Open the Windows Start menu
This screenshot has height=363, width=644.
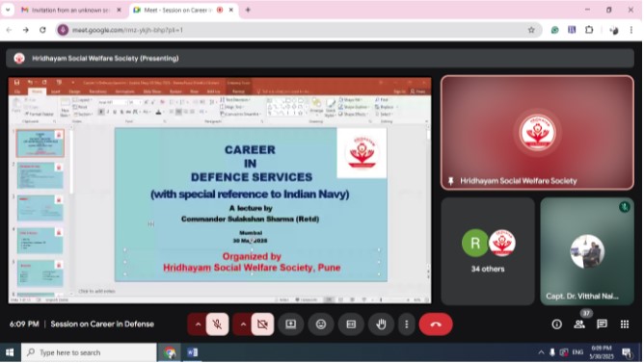10,352
